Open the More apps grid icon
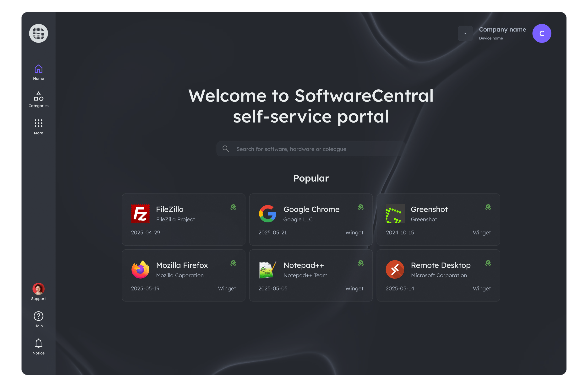The width and height of the screenshot is (588, 387). (38, 123)
